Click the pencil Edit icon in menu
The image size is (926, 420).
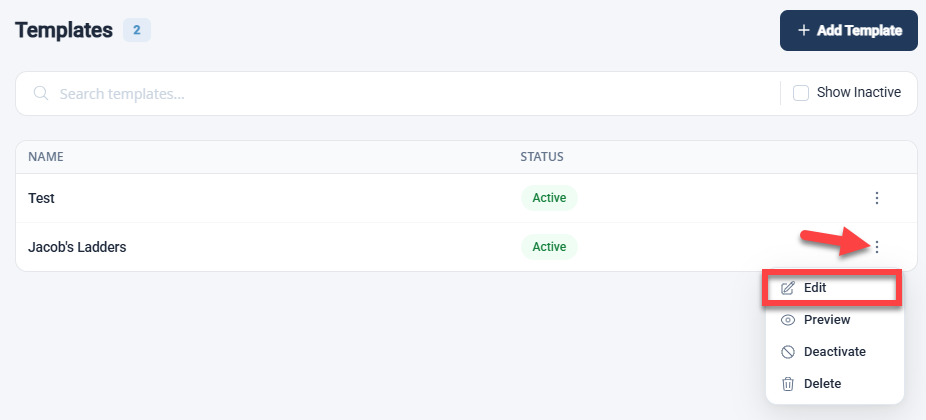coord(788,288)
